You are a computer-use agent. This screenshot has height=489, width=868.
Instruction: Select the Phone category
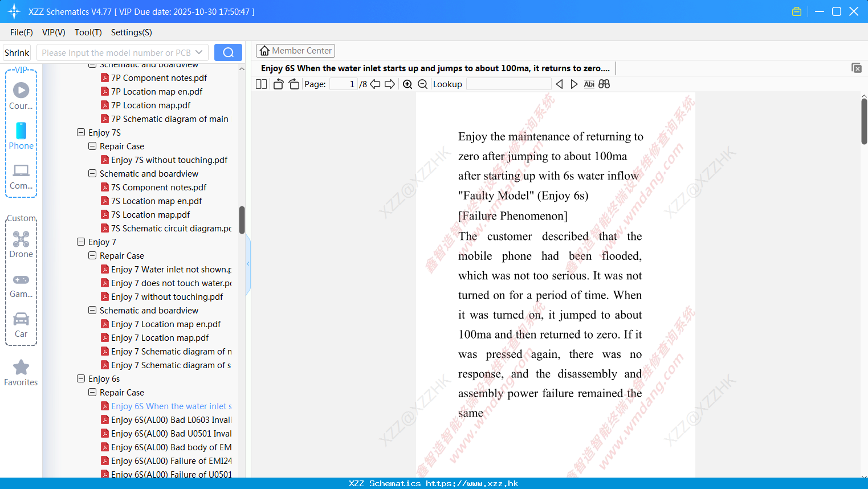click(21, 136)
